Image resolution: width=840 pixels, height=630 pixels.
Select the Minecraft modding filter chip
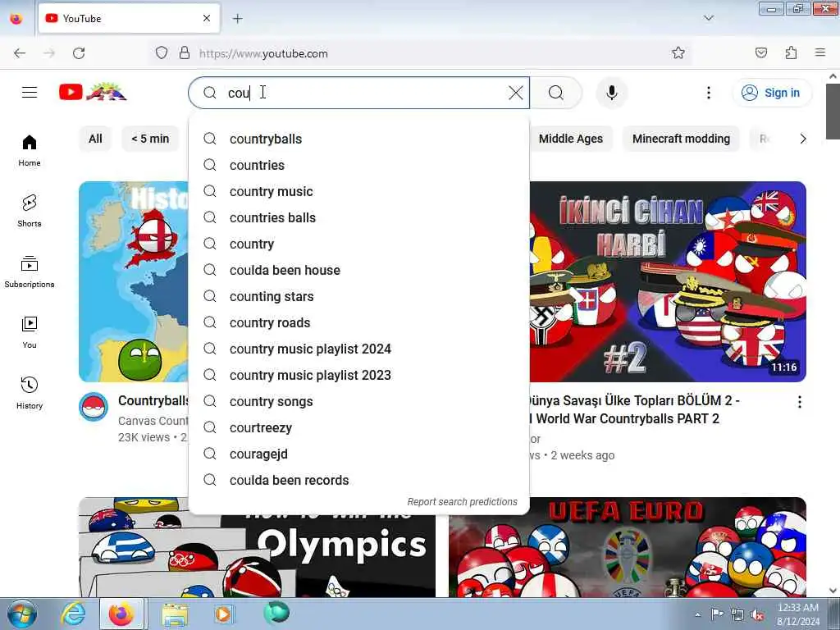pos(681,139)
